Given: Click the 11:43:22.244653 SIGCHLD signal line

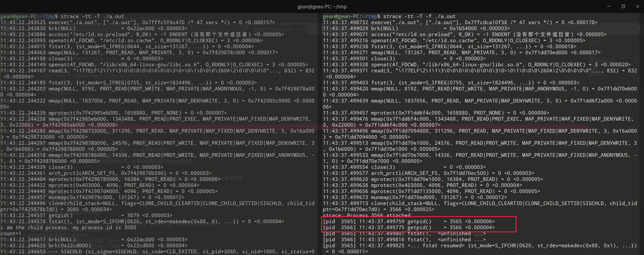Looking at the screenshot, I should click(x=157, y=252).
